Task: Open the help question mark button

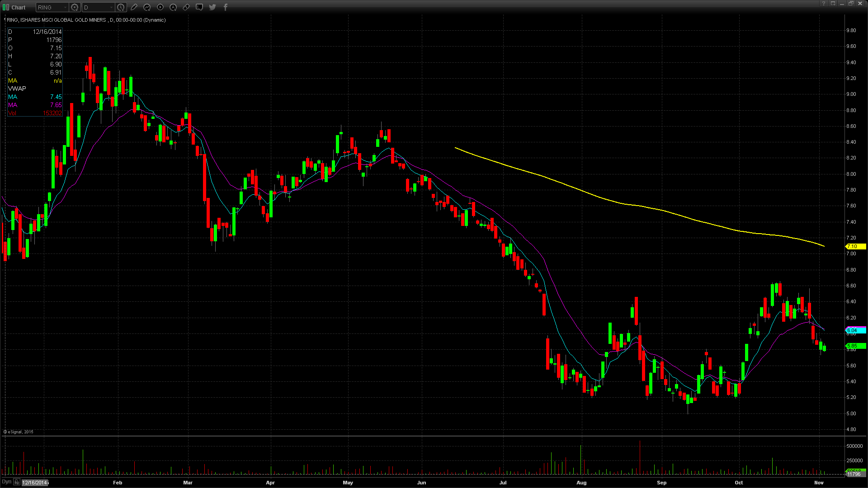Action: click(824, 4)
